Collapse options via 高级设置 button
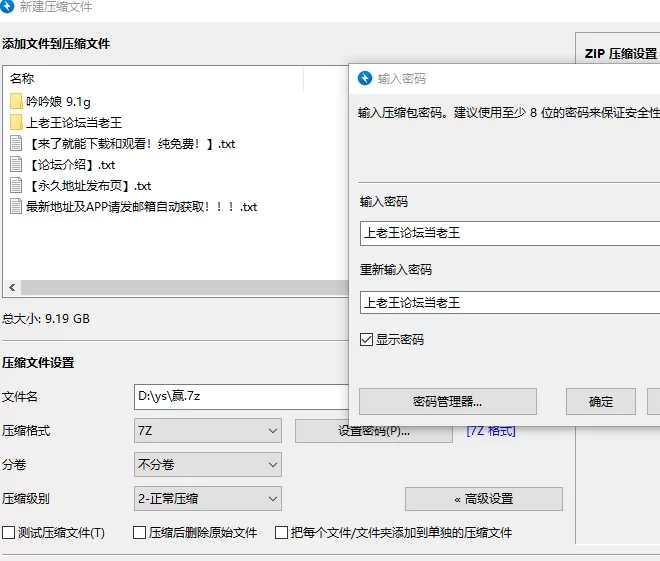 [x=484, y=498]
